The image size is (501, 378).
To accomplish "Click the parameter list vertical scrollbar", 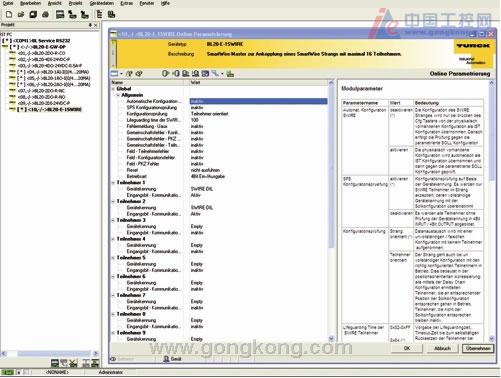I will point(331,210).
